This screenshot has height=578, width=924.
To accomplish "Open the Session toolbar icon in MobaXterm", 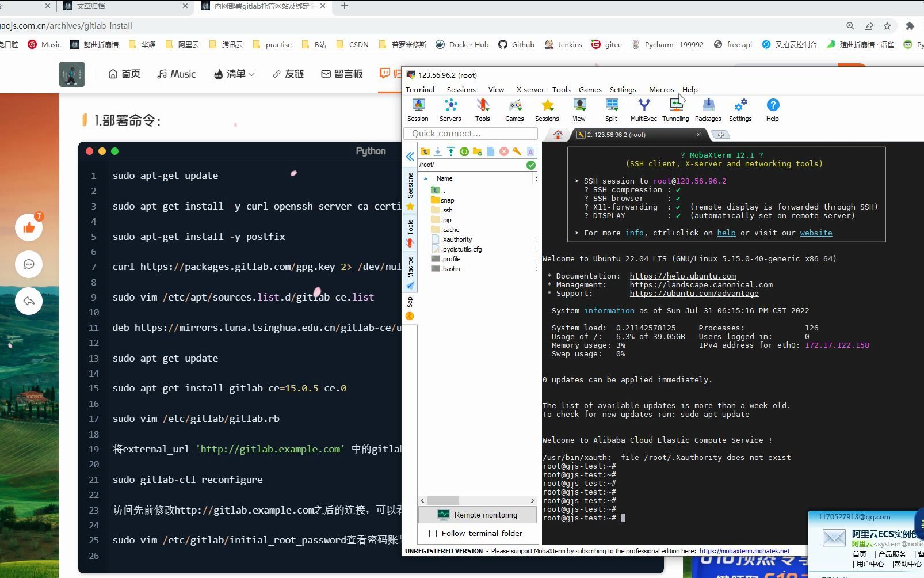I will click(x=418, y=109).
